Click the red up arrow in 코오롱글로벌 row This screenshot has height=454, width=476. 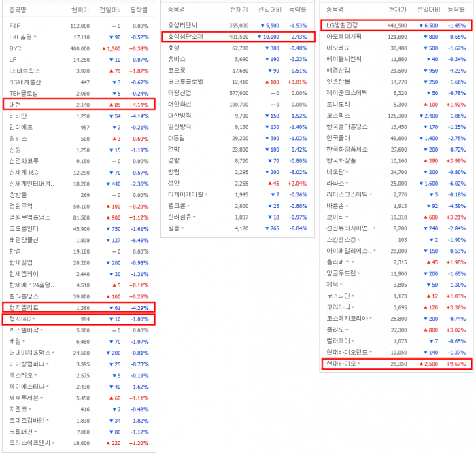[265, 82]
